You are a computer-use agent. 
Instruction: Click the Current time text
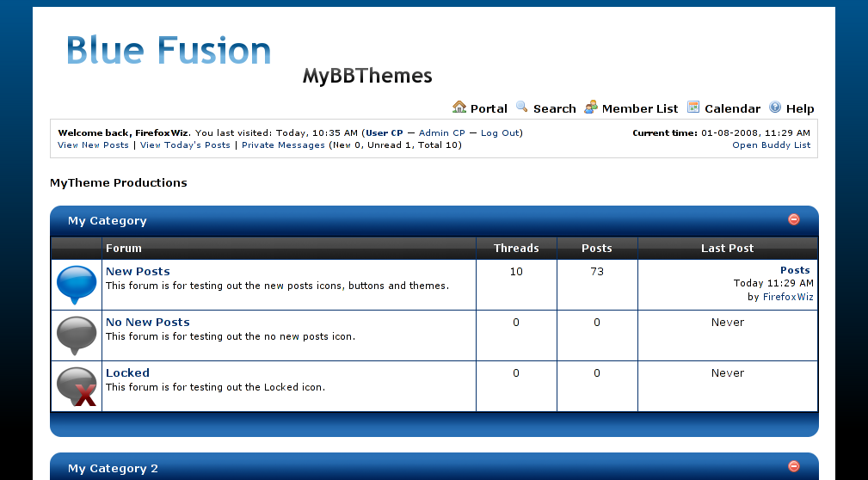coord(721,132)
